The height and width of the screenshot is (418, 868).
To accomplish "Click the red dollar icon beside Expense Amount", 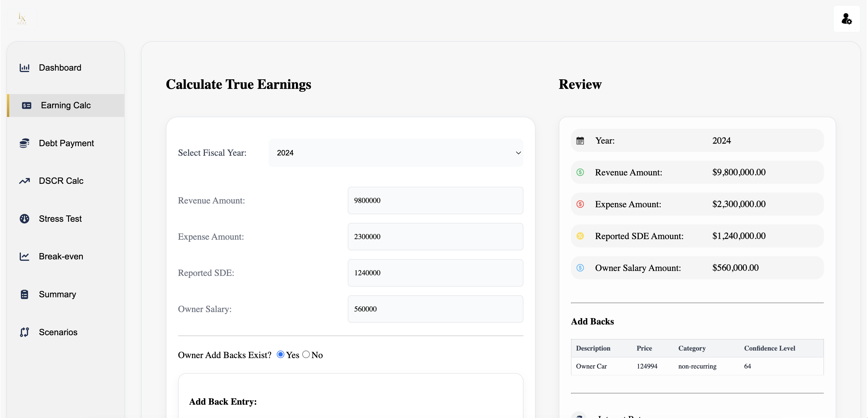I will [x=580, y=204].
